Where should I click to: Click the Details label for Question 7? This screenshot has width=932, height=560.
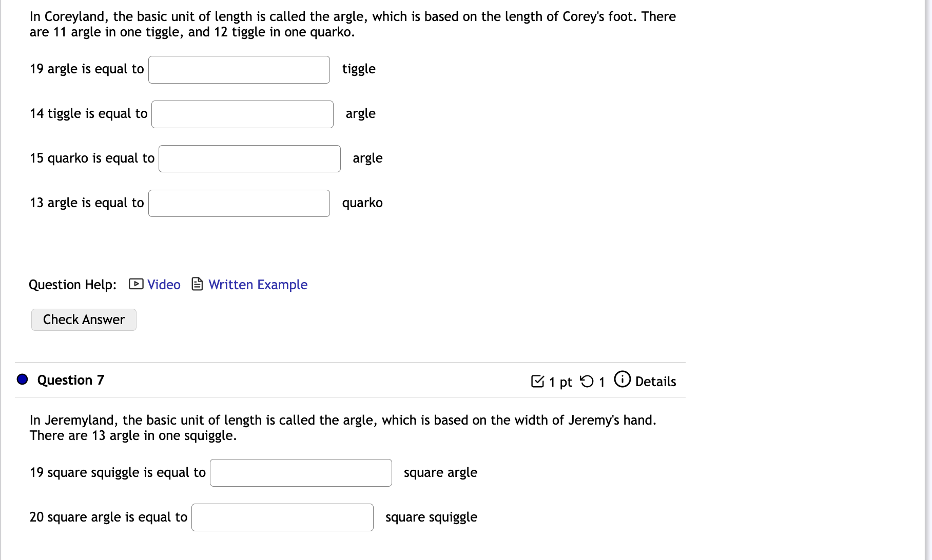click(655, 382)
